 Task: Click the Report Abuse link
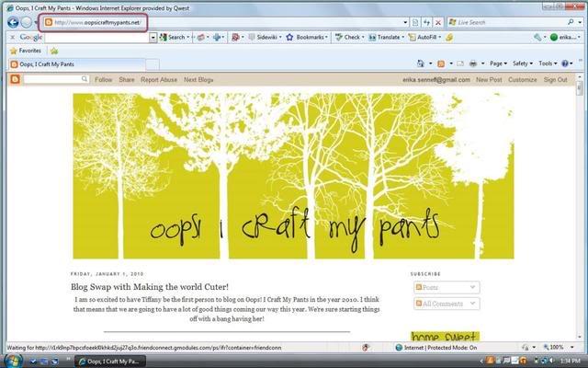tap(159, 80)
